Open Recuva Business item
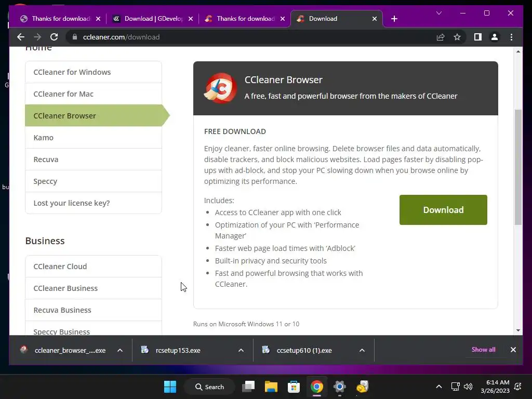532x399 pixels. [94, 310]
